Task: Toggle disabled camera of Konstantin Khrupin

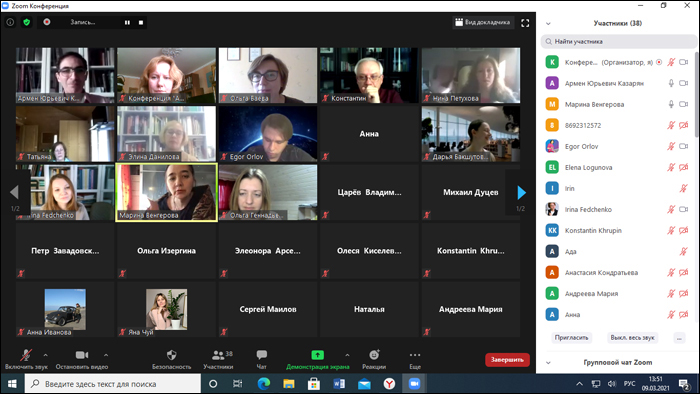Action: [x=683, y=230]
